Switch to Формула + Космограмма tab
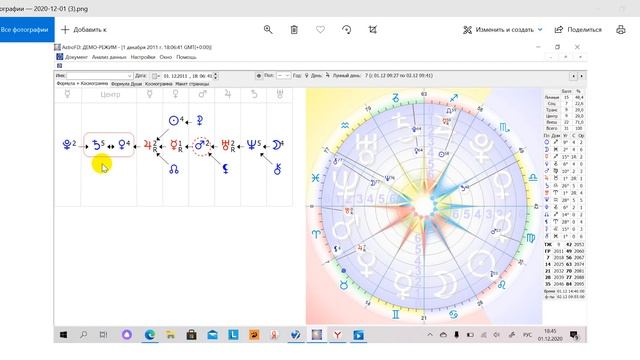The width and height of the screenshot is (640, 360). click(x=82, y=84)
